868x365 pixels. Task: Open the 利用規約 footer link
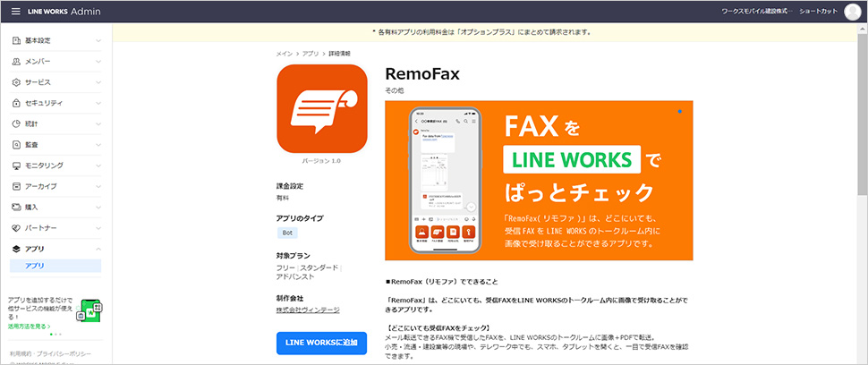click(x=19, y=353)
